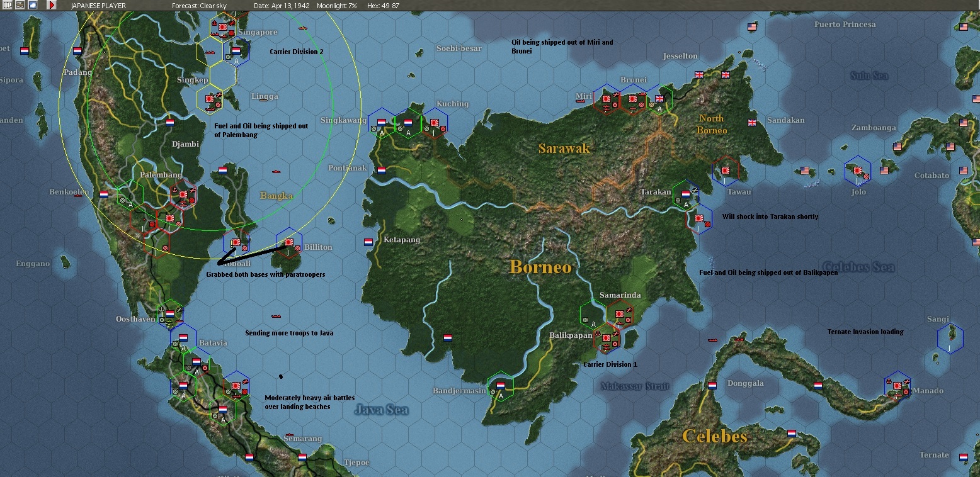Click the ship icon in the Java Sea above Semarang
980x477 pixels.
pos(289,435)
